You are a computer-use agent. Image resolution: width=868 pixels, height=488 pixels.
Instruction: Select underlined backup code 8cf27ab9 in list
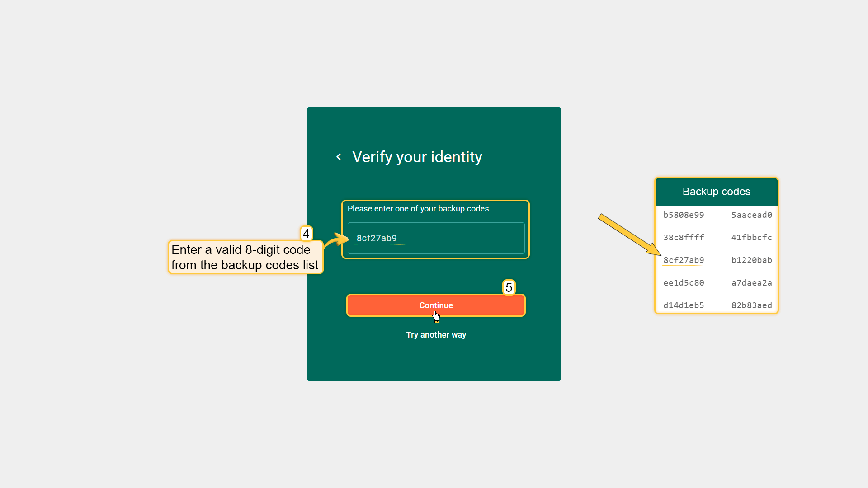pyautogui.click(x=684, y=260)
